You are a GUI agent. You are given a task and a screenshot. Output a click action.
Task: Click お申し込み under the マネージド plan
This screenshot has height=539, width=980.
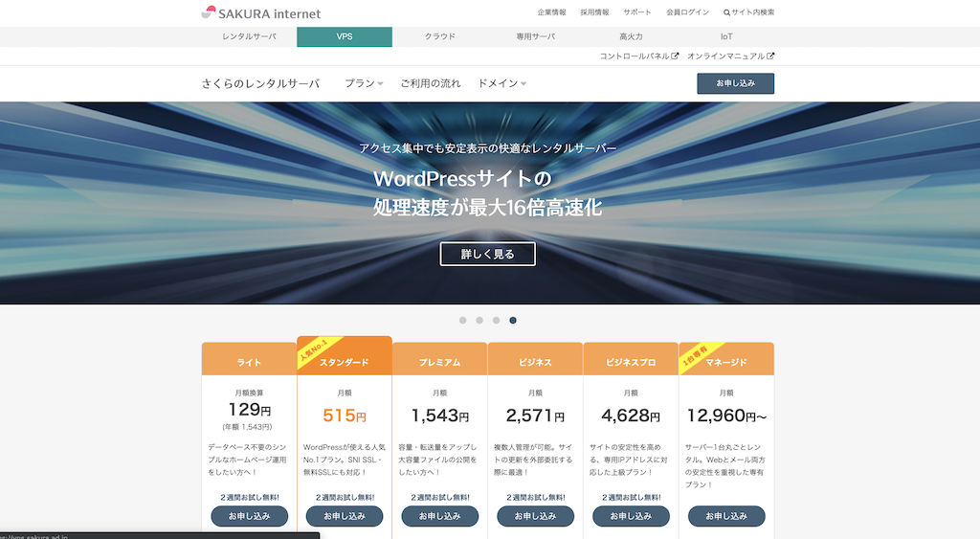(727, 516)
